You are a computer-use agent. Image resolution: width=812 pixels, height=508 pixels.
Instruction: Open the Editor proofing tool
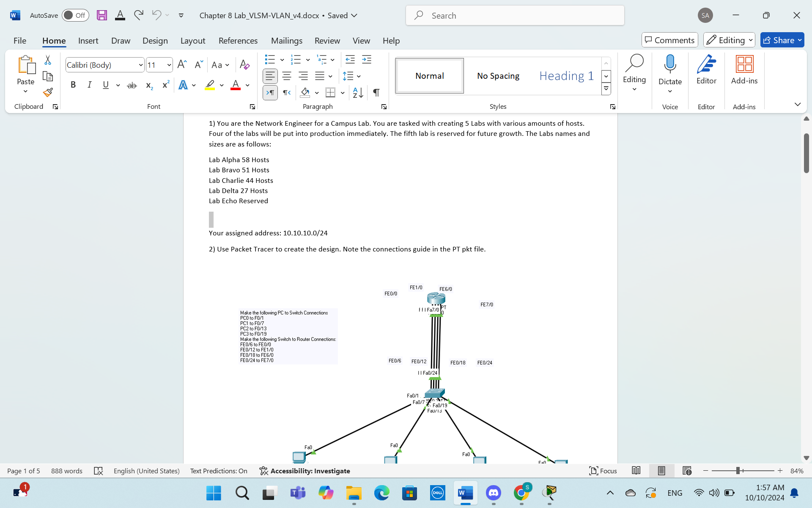point(706,70)
